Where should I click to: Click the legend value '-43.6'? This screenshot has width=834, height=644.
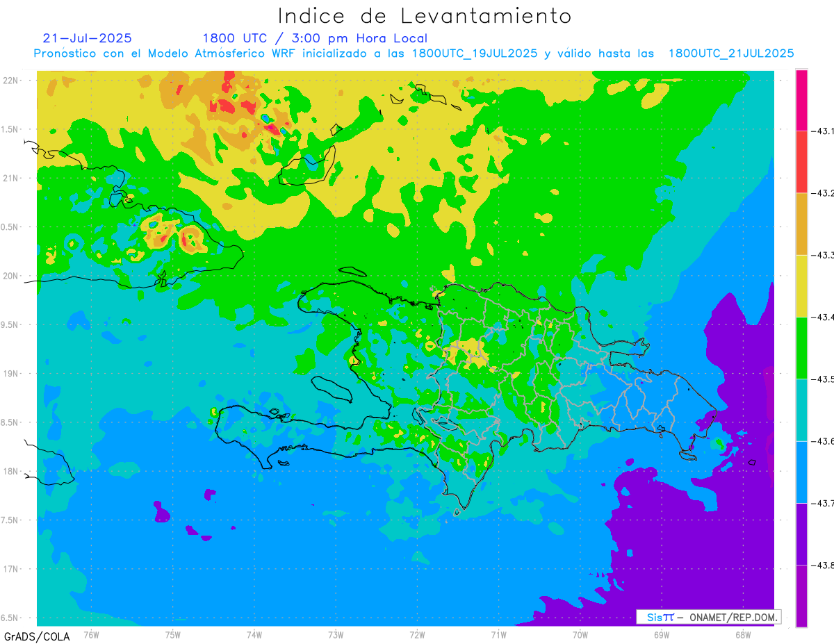click(824, 441)
